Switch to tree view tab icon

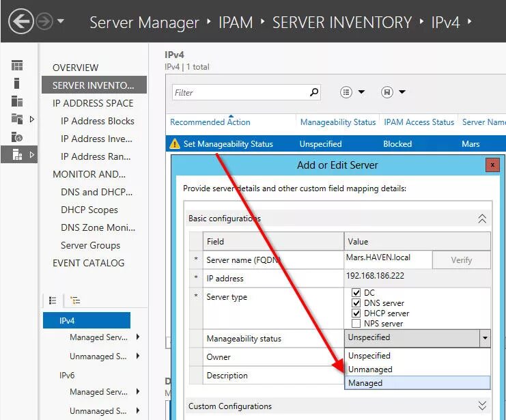point(75,300)
